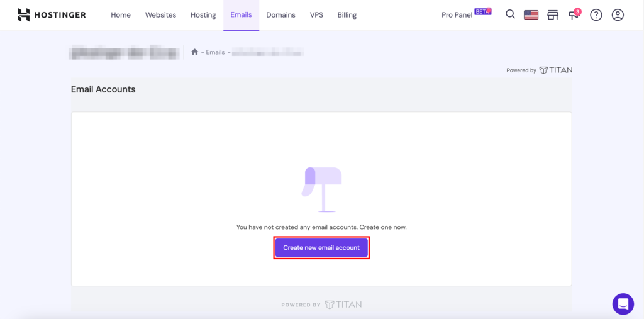Click the Hostinger logo
The height and width of the screenshot is (319, 644).
click(x=52, y=14)
